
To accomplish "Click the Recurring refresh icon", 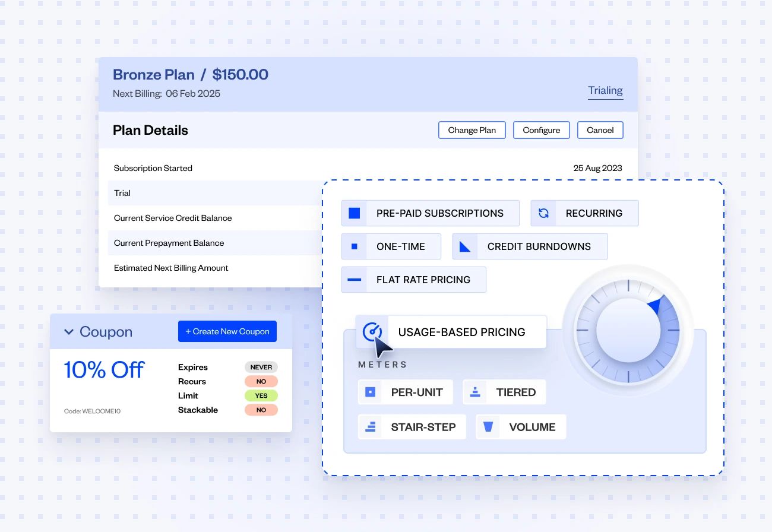I will coord(543,213).
